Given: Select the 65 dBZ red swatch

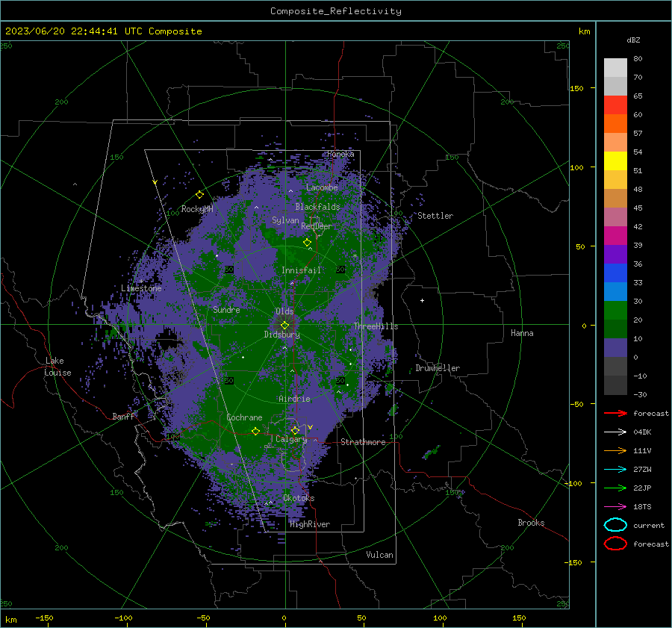Looking at the screenshot, I should [x=615, y=105].
